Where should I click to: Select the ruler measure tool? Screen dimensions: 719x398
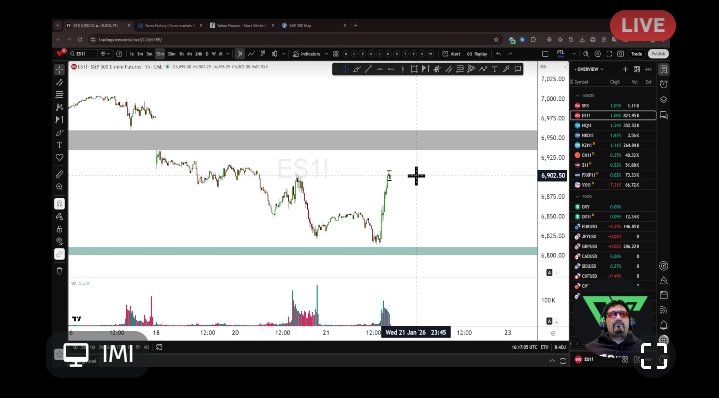pos(59,174)
